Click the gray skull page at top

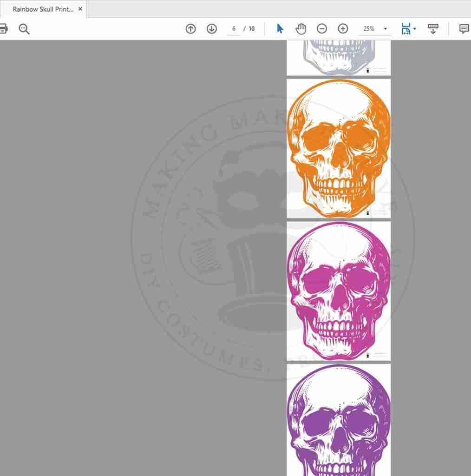click(x=339, y=57)
